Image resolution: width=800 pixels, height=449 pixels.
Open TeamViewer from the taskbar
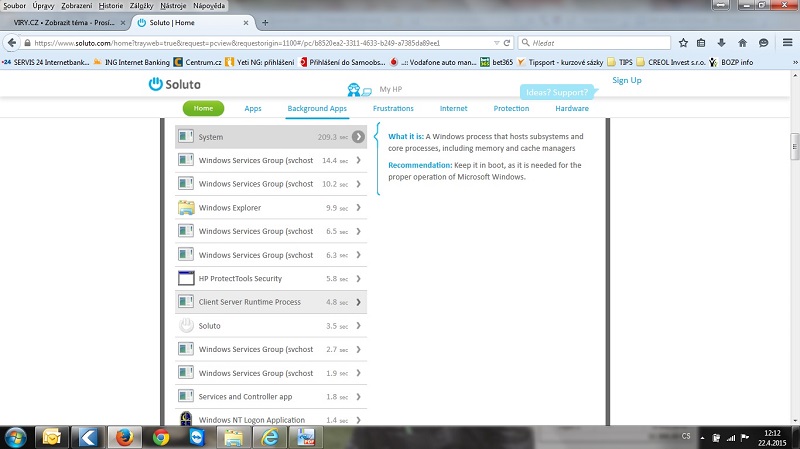(x=197, y=437)
